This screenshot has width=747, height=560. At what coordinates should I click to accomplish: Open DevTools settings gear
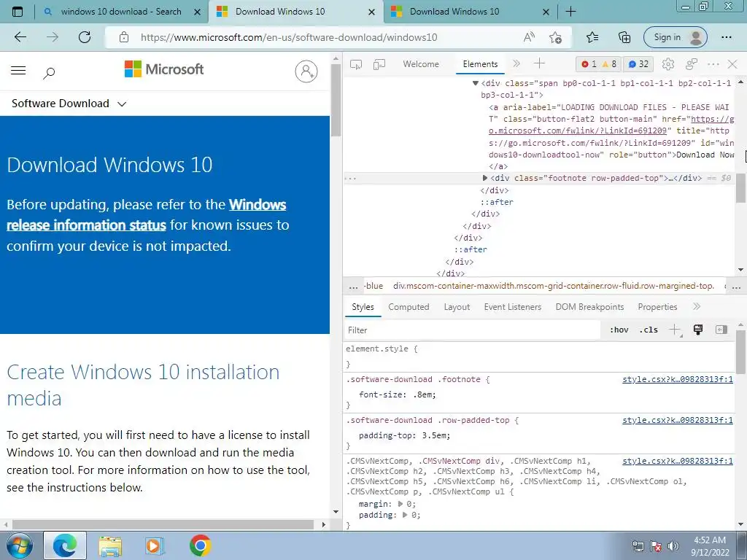[668, 64]
